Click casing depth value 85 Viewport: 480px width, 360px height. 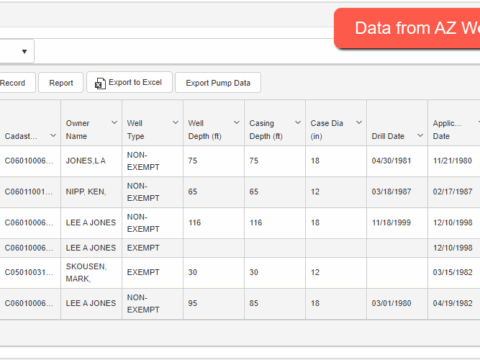click(254, 304)
